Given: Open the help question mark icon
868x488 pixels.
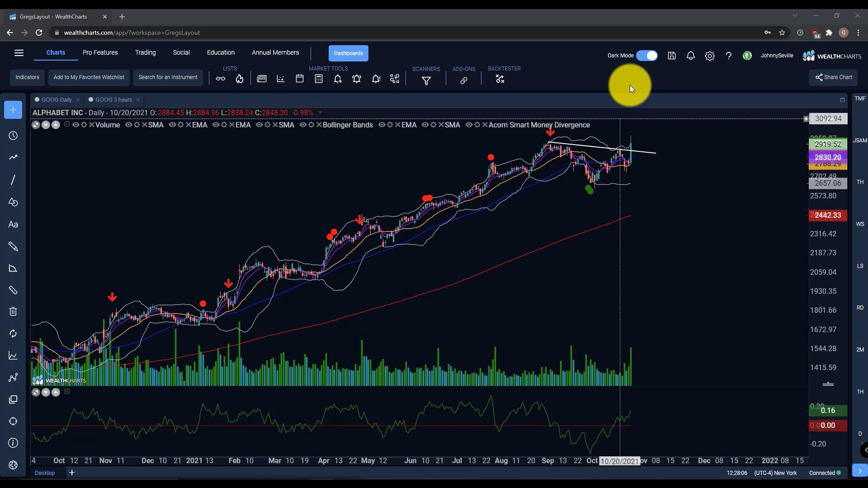Looking at the screenshot, I should (x=729, y=56).
